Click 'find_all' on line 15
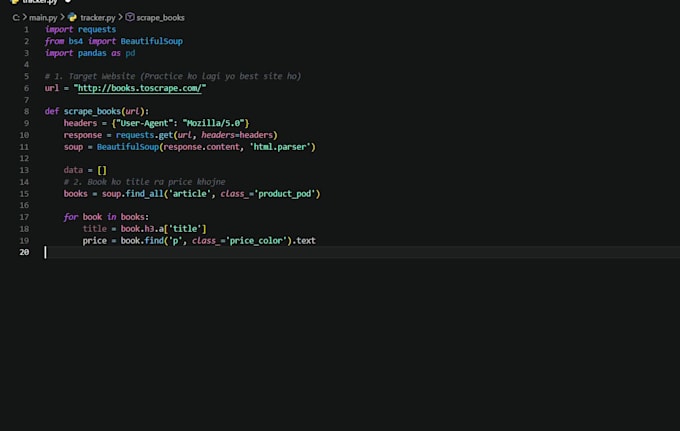Viewport: 680px width, 431px height. tap(144, 193)
